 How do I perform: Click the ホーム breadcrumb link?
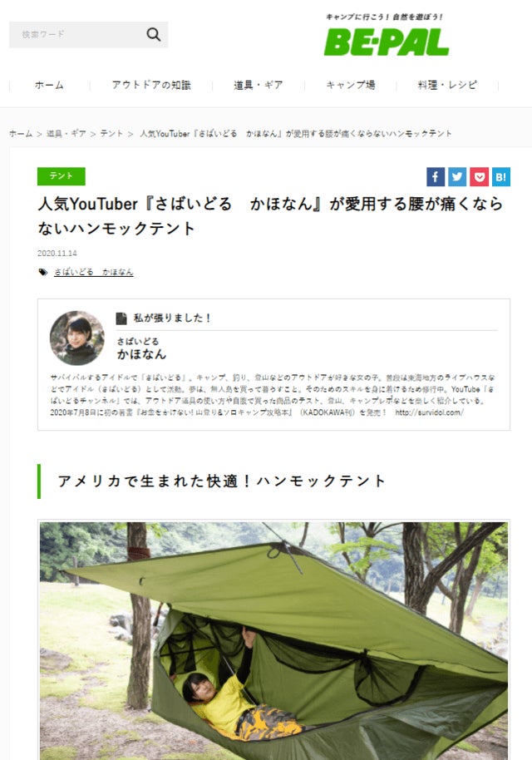coord(21,133)
